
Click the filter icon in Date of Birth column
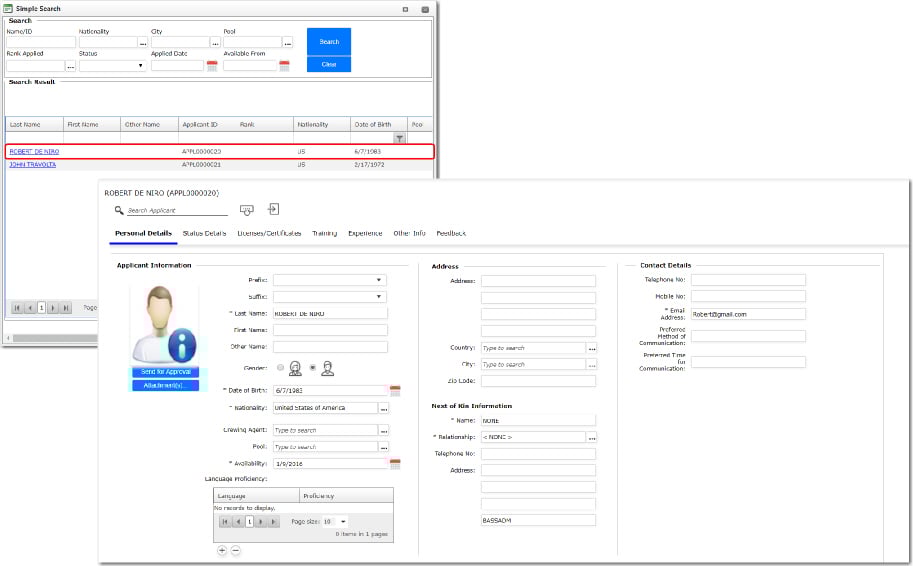tap(399, 139)
